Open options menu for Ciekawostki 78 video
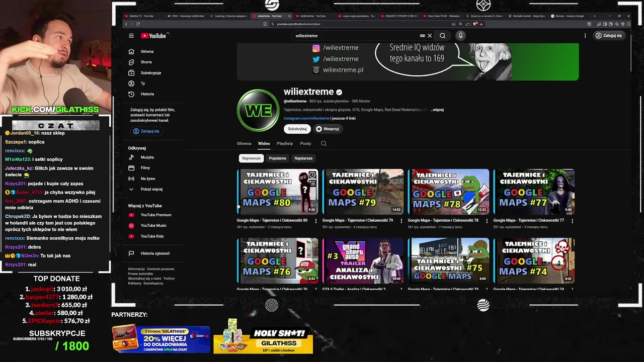644x362 pixels. coord(487,221)
